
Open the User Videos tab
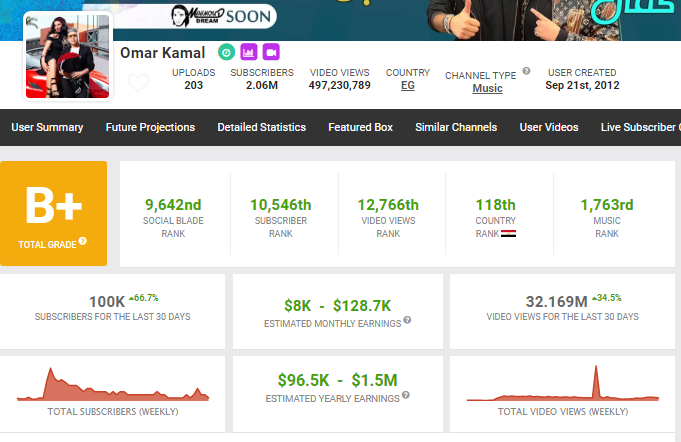pos(549,127)
